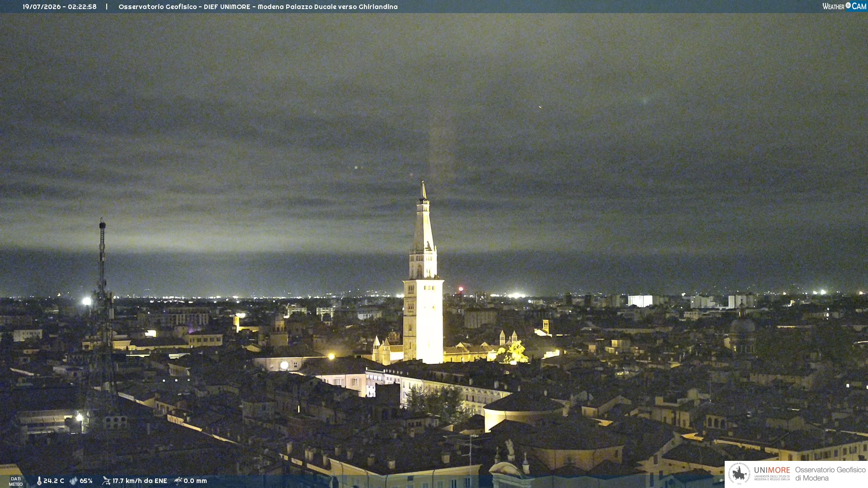Click the timestamp 19/07/2026 - 02:22:58
868x488 pixels.
(60, 7)
